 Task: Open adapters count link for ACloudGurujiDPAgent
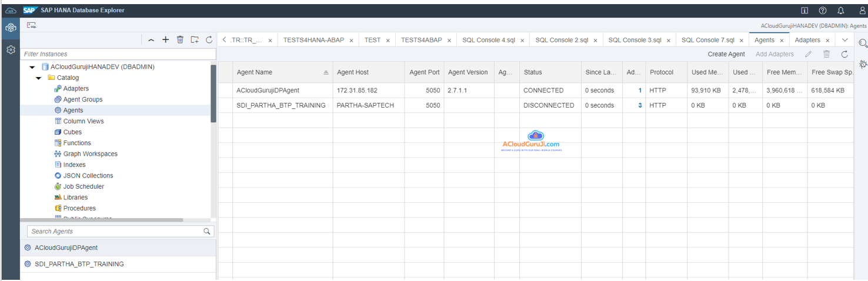(x=640, y=91)
